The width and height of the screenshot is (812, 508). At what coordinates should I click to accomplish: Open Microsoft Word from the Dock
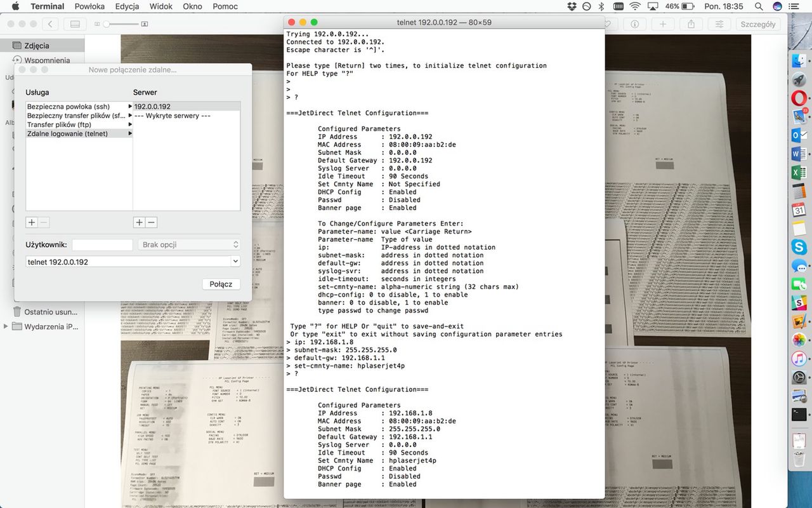point(799,154)
